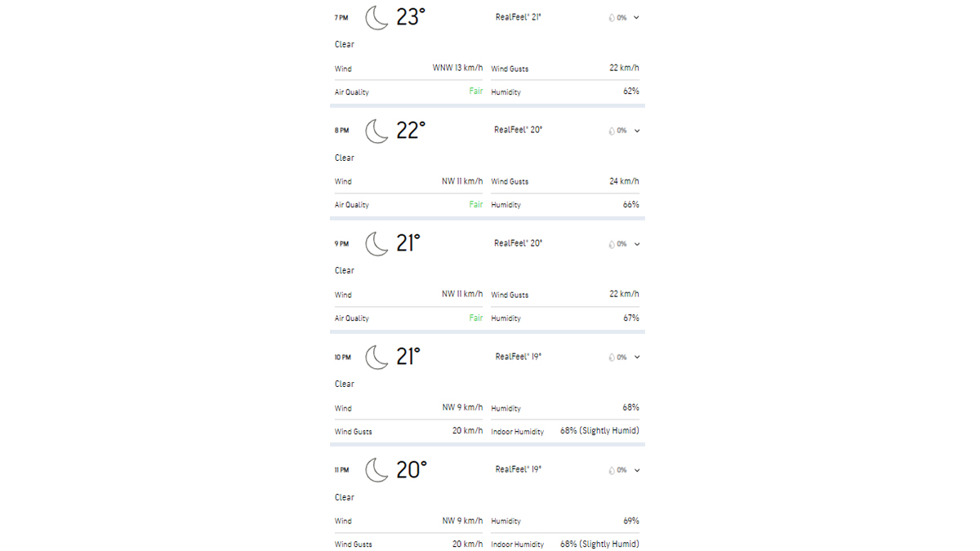Click the 9 PM precipitation raindrop icon

(x=612, y=244)
